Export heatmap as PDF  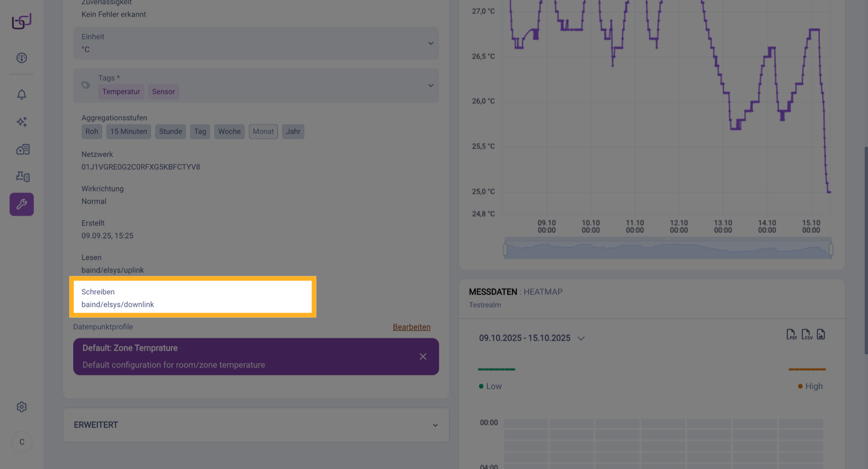[x=791, y=335]
